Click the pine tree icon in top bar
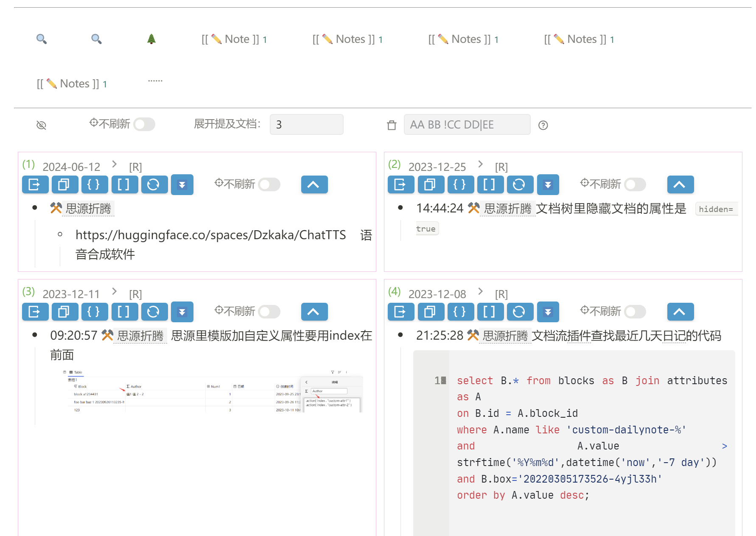 click(x=151, y=39)
